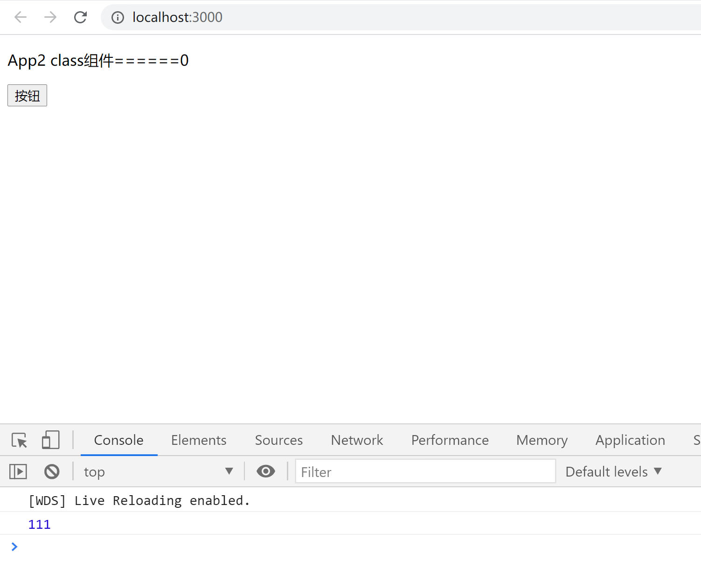Image resolution: width=701 pixels, height=588 pixels.
Task: Open the top JavaScript context dropdown
Action: pos(158,471)
